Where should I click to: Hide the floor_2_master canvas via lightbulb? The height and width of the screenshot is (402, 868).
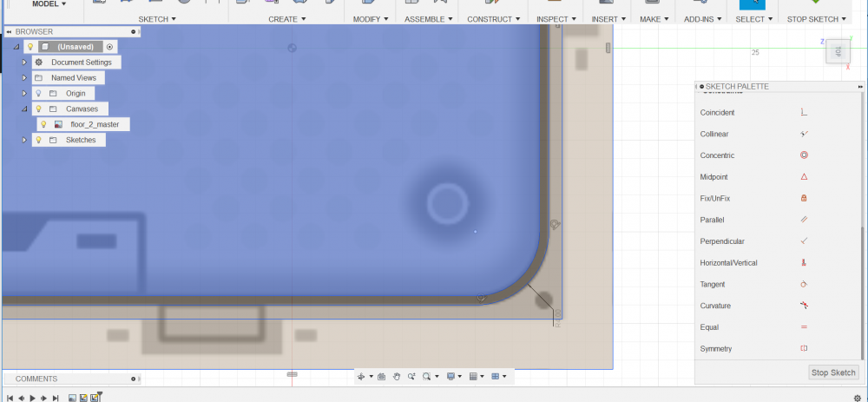point(43,124)
